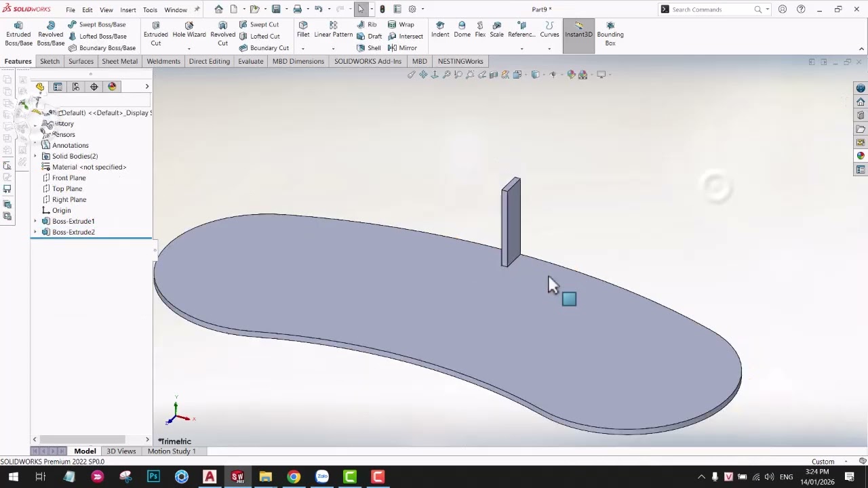The width and height of the screenshot is (868, 488).
Task: Select the Lofted Cut tool
Action: click(259, 36)
